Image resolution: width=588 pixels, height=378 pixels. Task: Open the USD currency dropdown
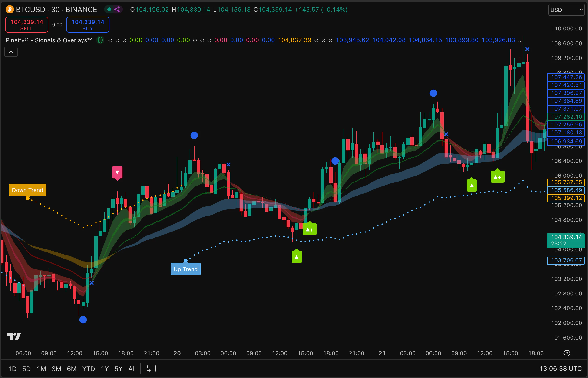[566, 10]
